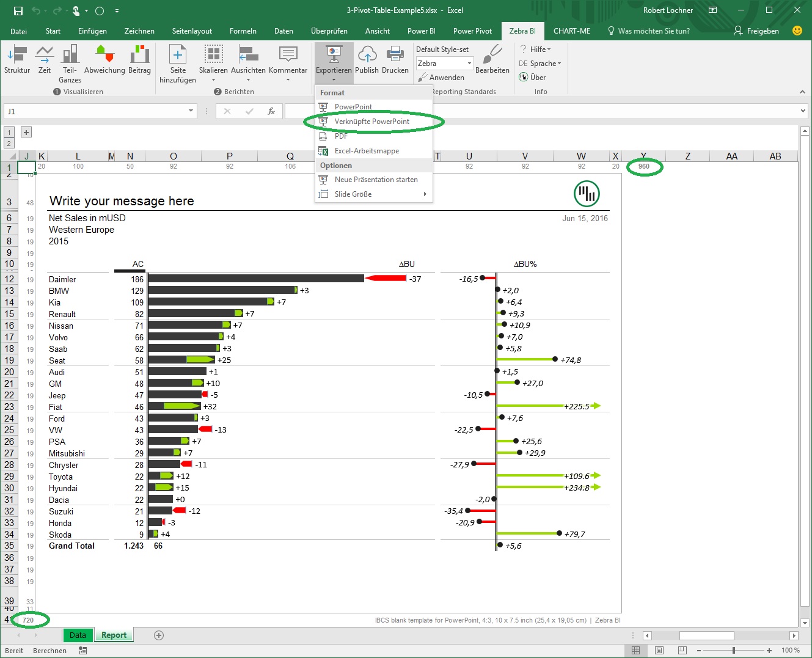The image size is (812, 658).
Task: Open the Abweichung visualization tool
Action: [x=104, y=60]
